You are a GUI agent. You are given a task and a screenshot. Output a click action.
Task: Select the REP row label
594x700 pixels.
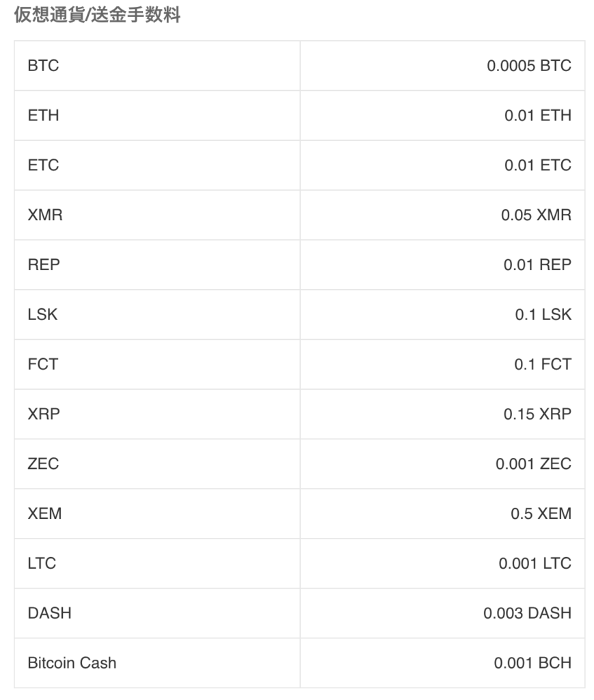click(x=44, y=265)
